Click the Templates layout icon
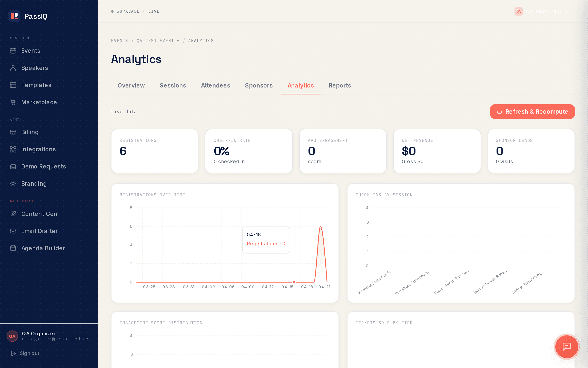The image size is (588, 368). click(13, 85)
